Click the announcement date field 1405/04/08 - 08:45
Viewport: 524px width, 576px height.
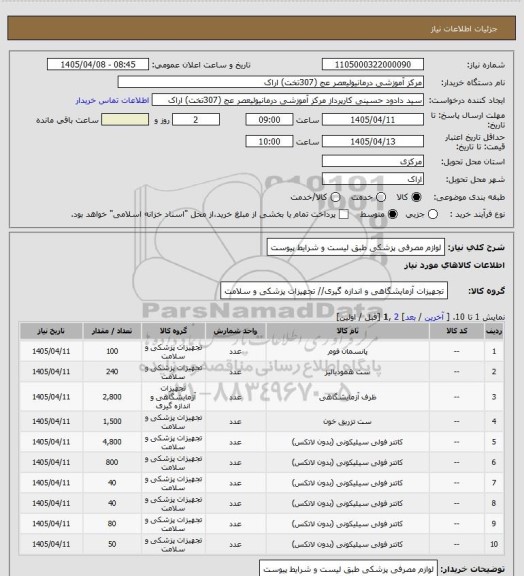click(98, 64)
